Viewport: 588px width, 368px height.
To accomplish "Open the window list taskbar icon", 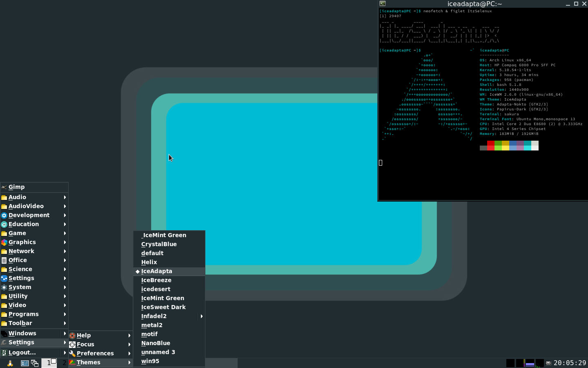I will click(35, 363).
